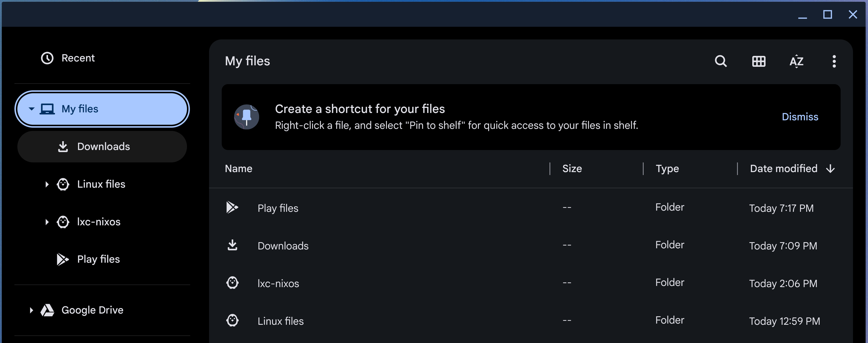Click the Folder type cell for lxc-nixos
Image resolution: width=868 pixels, height=343 pixels.
click(670, 283)
